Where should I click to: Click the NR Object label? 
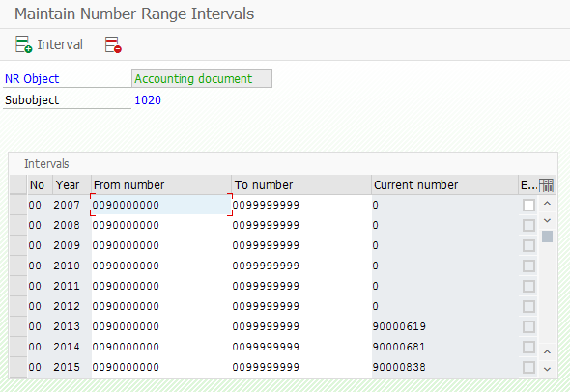click(x=32, y=79)
